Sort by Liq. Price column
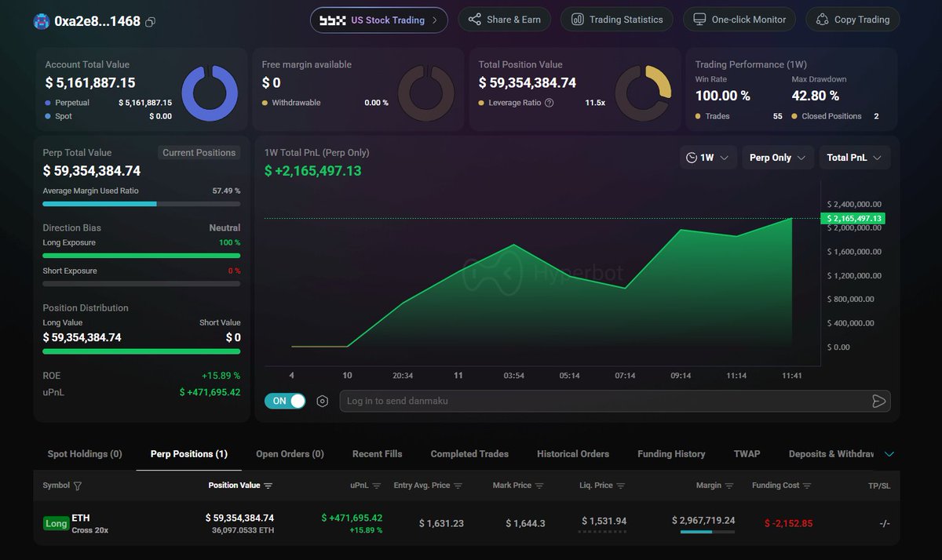 [x=621, y=485]
